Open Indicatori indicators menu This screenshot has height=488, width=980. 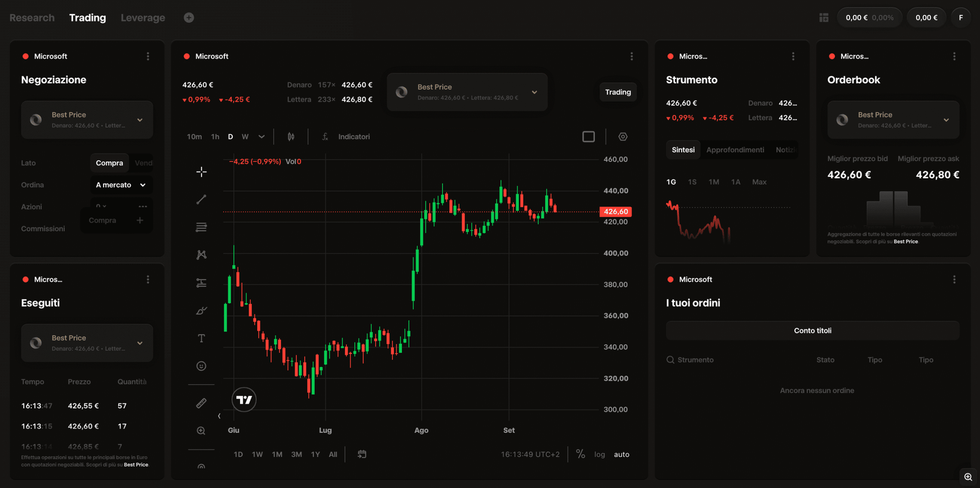(346, 137)
